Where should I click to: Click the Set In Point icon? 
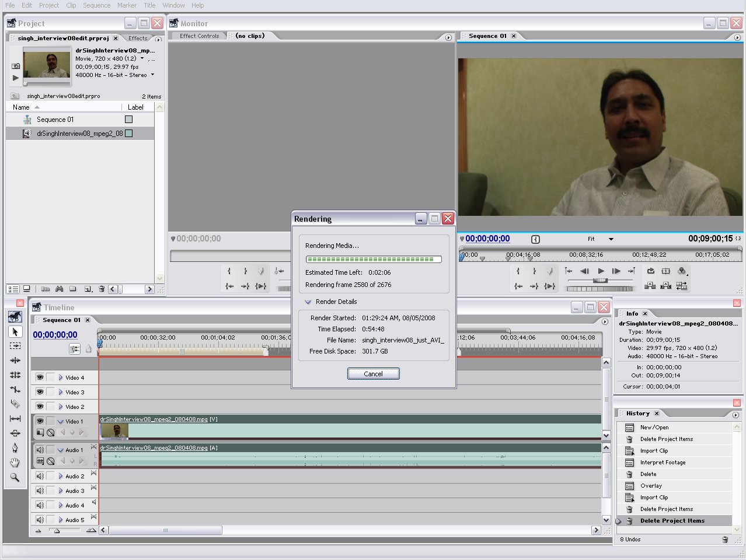[x=518, y=270]
